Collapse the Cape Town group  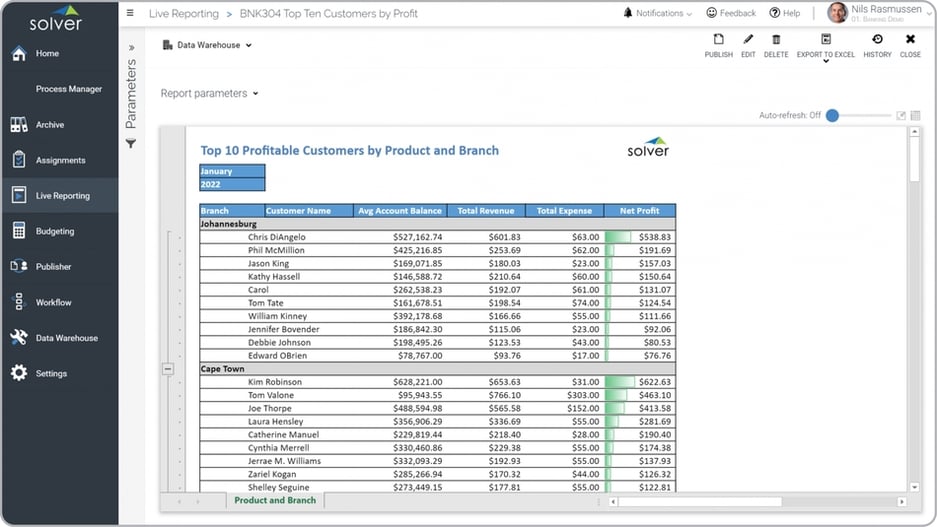click(168, 369)
